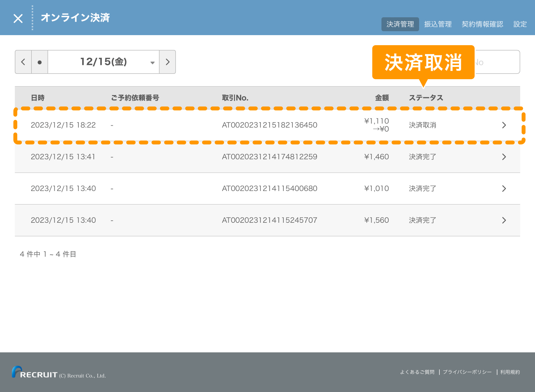
Task: Close the オンライン決済 screen with X
Action: tap(18, 19)
